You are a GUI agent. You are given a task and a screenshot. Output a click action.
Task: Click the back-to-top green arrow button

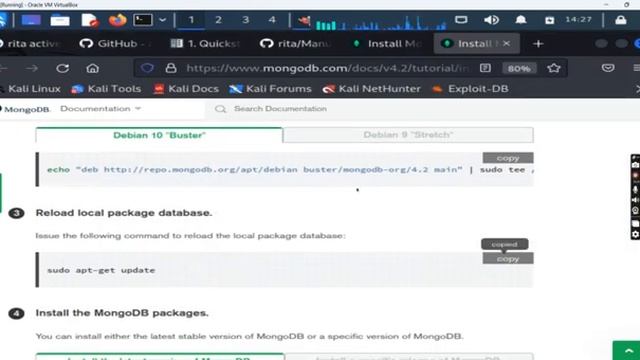tap(627, 351)
